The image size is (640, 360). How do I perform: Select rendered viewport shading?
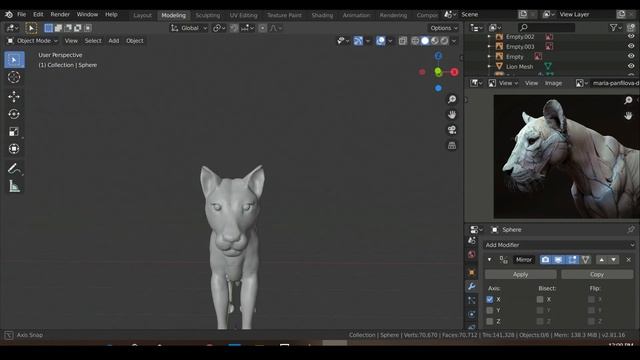[444, 41]
